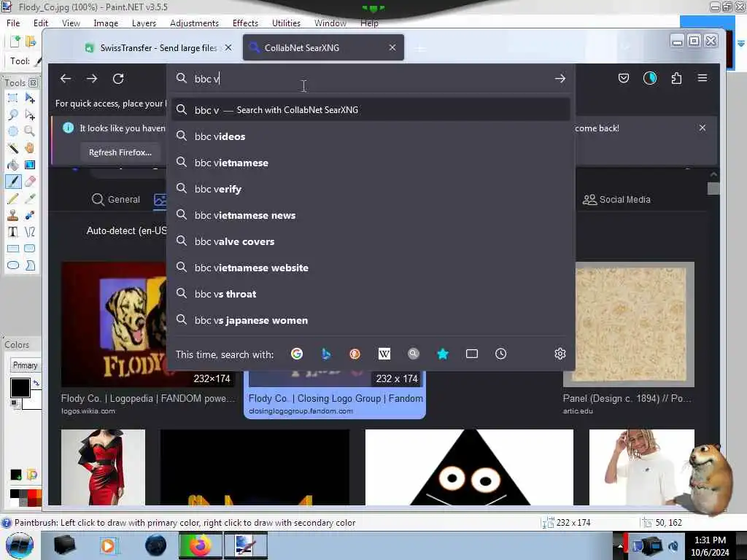Click the swap colors arrow icon
This screenshot has width=747, height=560.
[36, 383]
